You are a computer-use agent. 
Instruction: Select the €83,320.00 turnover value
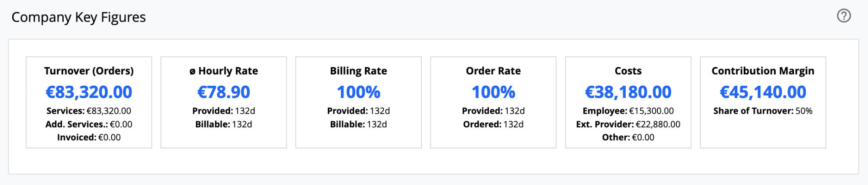point(89,92)
